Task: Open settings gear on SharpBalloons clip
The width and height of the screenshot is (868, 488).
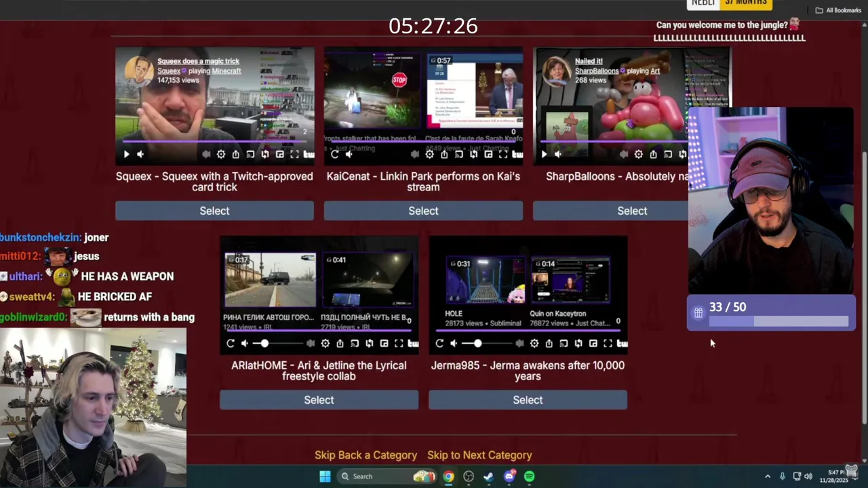Action: 639,155
